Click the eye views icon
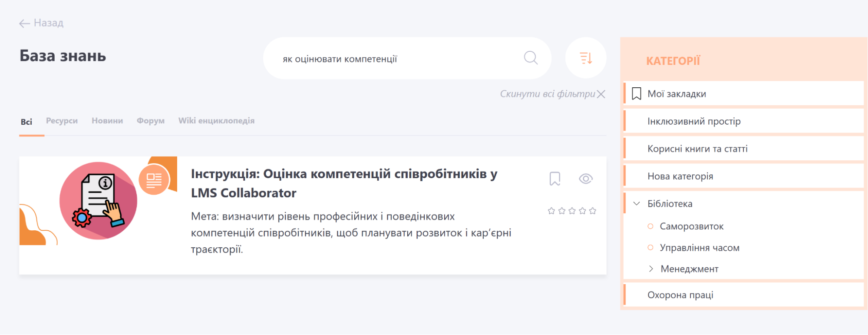Image resolution: width=868 pixels, height=335 pixels. coord(585,179)
